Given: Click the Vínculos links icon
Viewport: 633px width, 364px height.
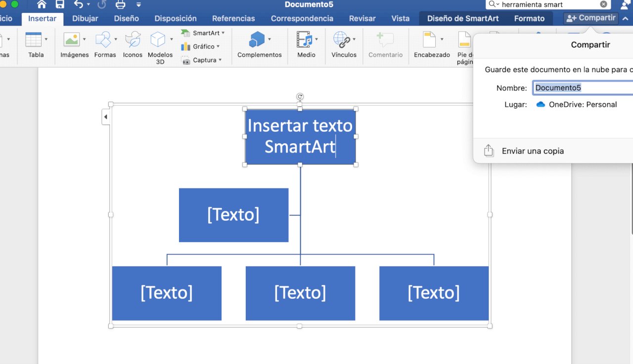Looking at the screenshot, I should 341,40.
